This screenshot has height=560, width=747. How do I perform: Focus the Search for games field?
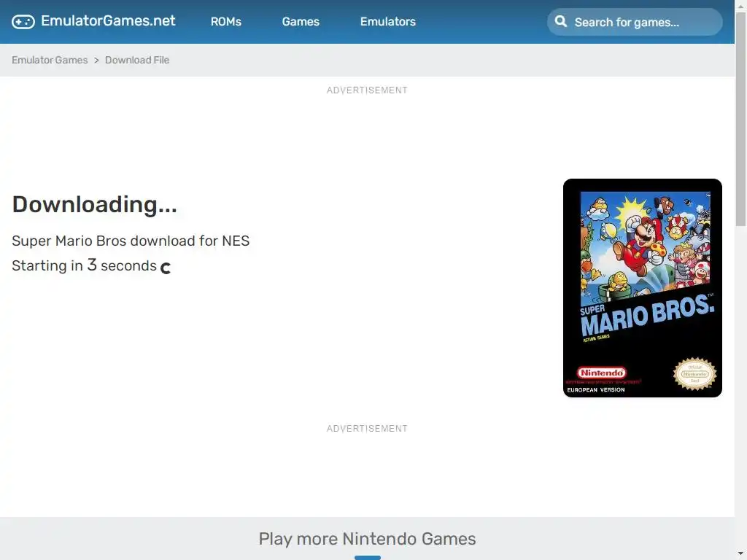point(635,22)
